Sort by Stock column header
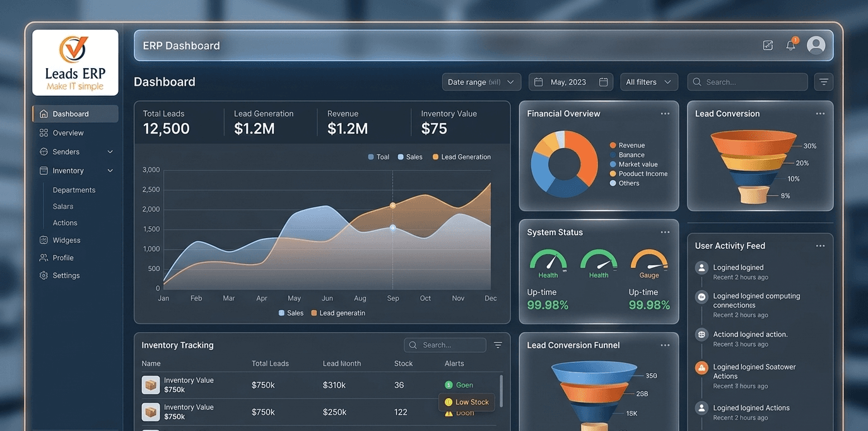 click(x=404, y=364)
